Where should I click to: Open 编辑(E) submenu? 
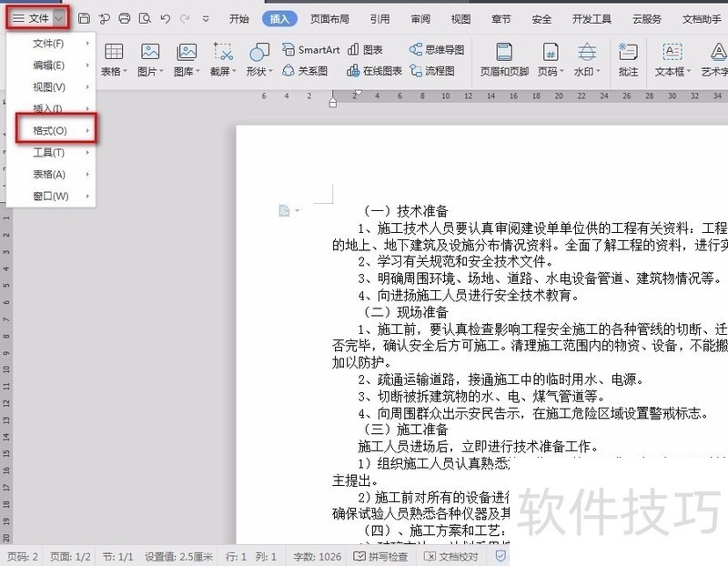click(x=51, y=66)
